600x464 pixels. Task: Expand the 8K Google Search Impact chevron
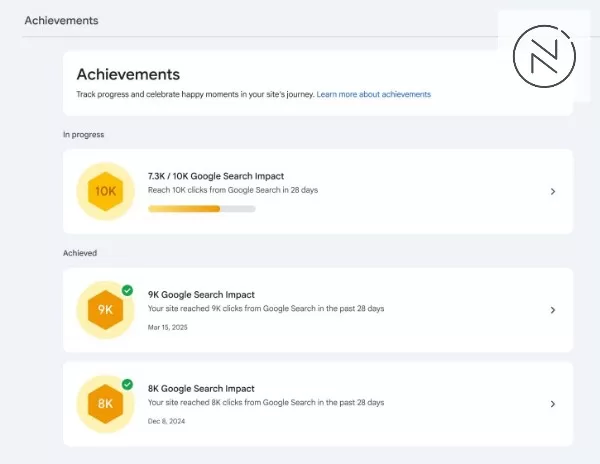point(553,403)
